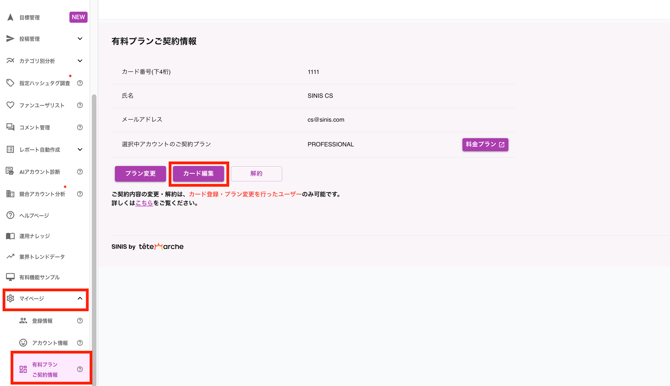Screen dimensions: 670x386
Task: Click the card number value 1111
Action: point(313,72)
